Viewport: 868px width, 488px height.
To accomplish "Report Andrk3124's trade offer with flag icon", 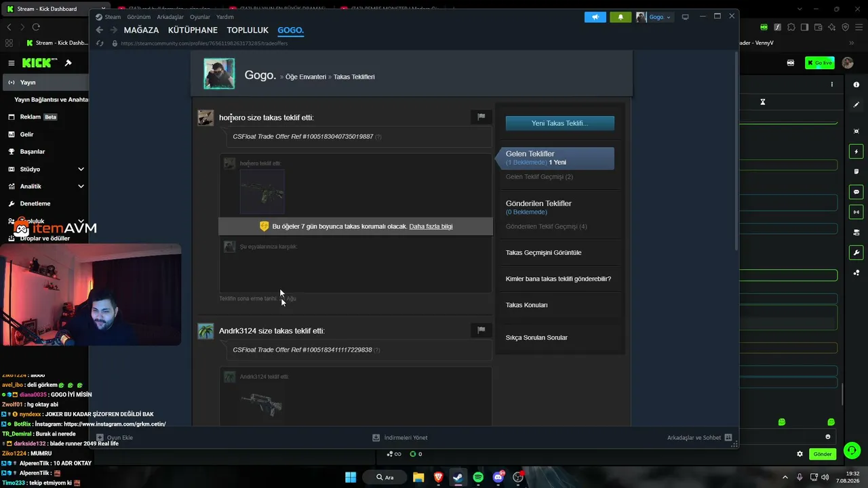I will 481,330.
